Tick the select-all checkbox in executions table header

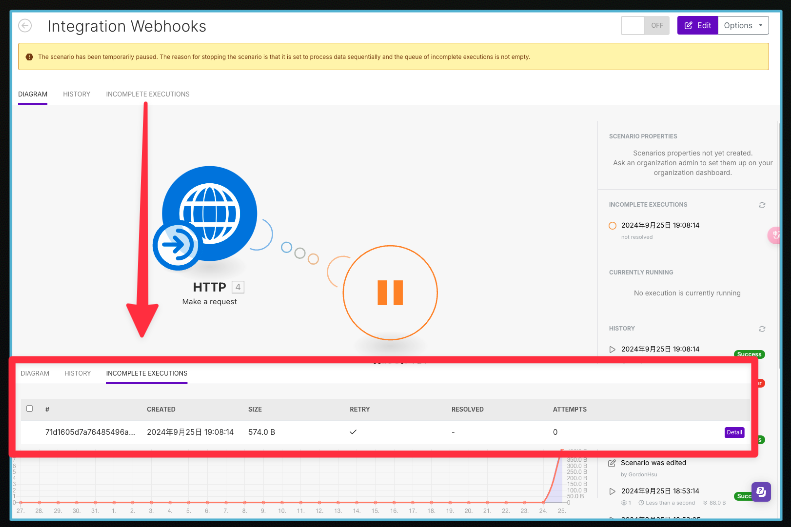click(x=30, y=408)
